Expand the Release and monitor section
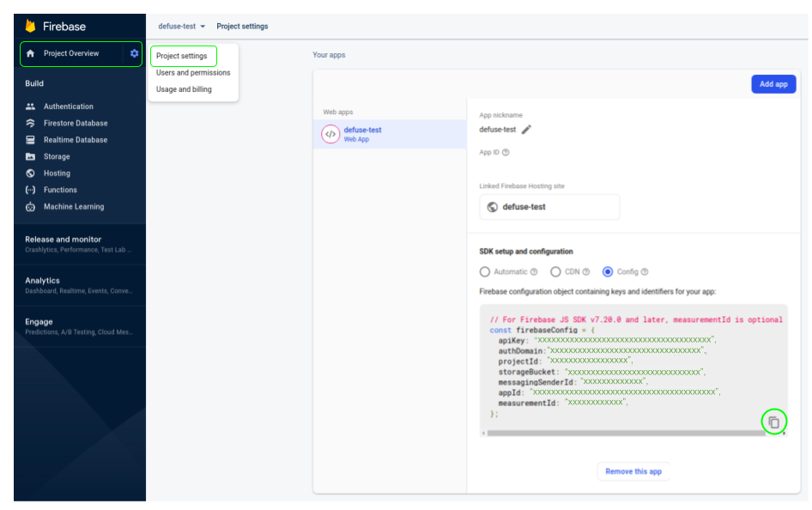The width and height of the screenshot is (812, 510). (80, 245)
